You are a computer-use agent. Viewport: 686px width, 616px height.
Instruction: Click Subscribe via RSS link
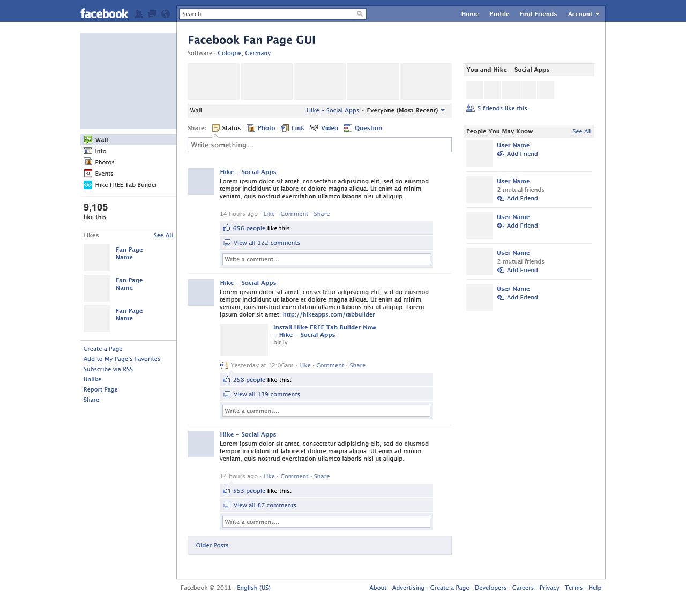point(108,369)
